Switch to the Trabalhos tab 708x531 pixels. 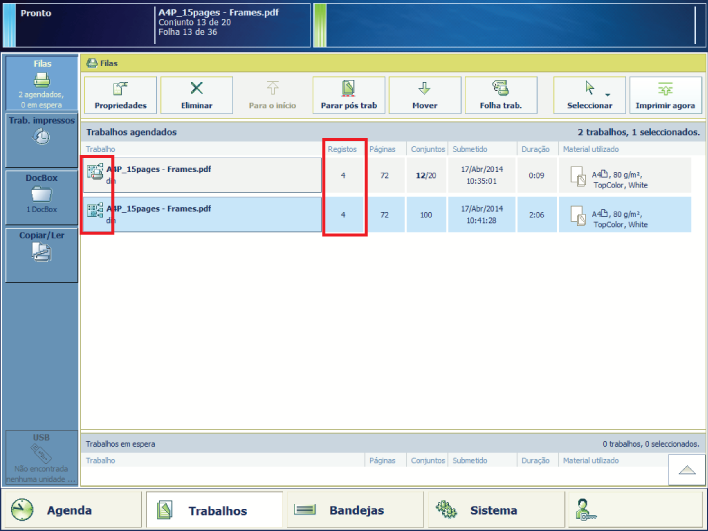(x=214, y=510)
